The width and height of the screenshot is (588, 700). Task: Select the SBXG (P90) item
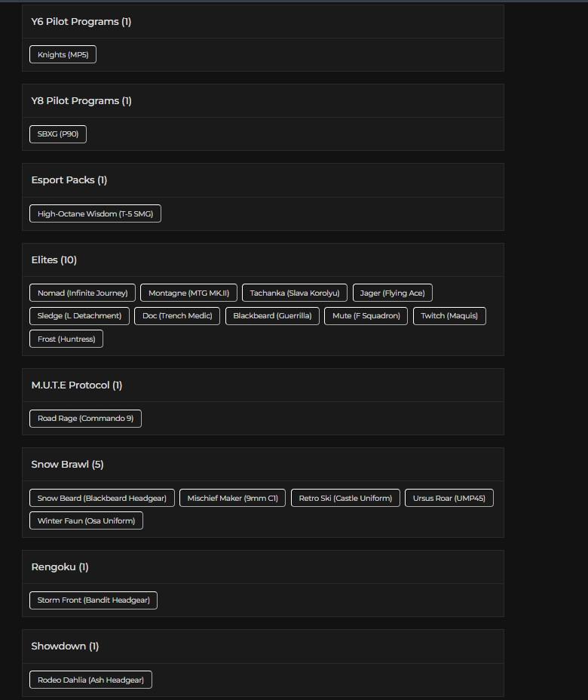(x=58, y=134)
